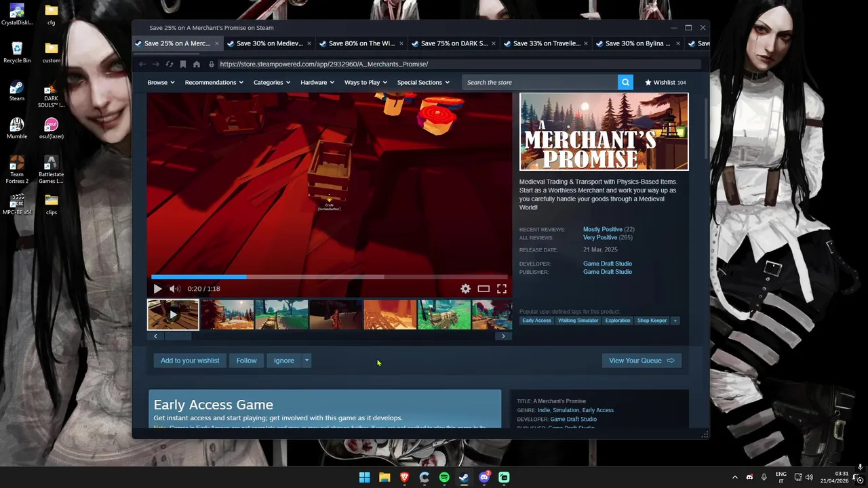Close the Save 30% on Mediev... tab
868x488 pixels.
pos(309,43)
